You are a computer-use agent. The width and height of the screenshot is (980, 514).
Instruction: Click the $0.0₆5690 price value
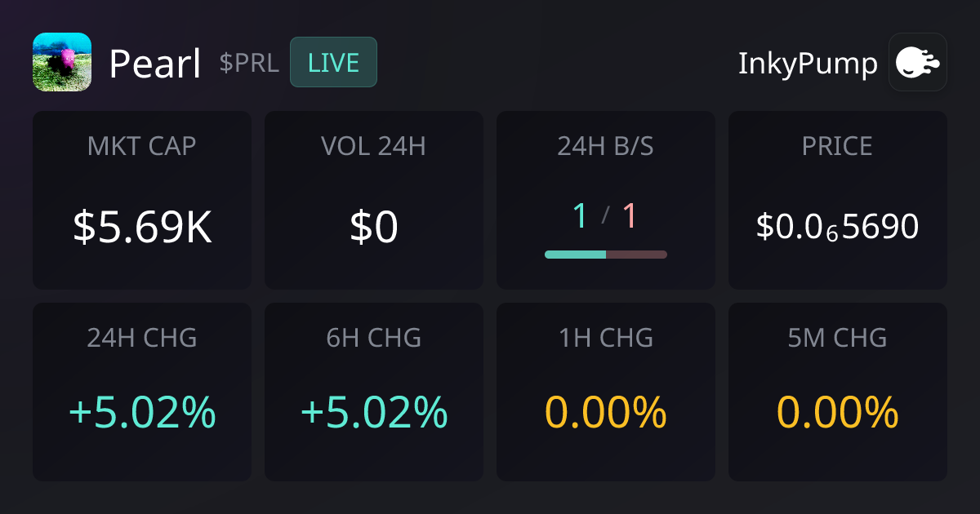click(838, 227)
